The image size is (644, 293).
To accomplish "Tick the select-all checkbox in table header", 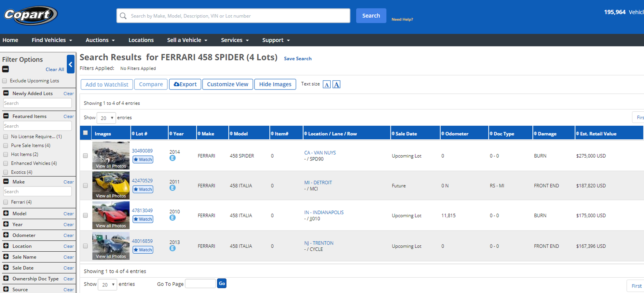I will pos(86,133).
